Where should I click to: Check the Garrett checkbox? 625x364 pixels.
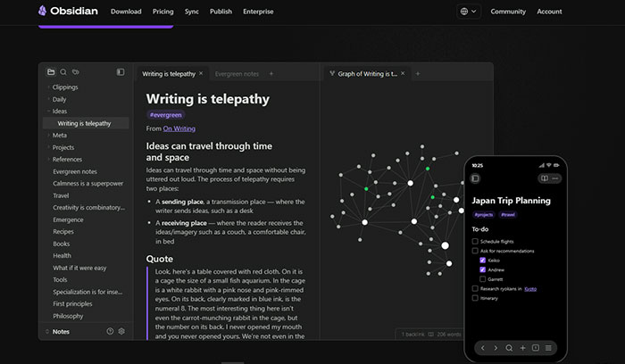click(483, 279)
